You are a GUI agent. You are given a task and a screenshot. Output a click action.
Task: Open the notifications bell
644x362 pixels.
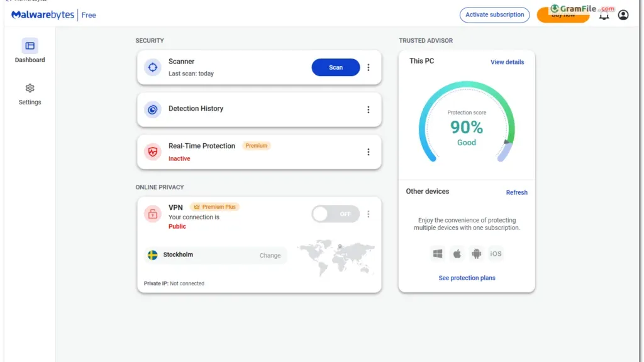(x=604, y=16)
